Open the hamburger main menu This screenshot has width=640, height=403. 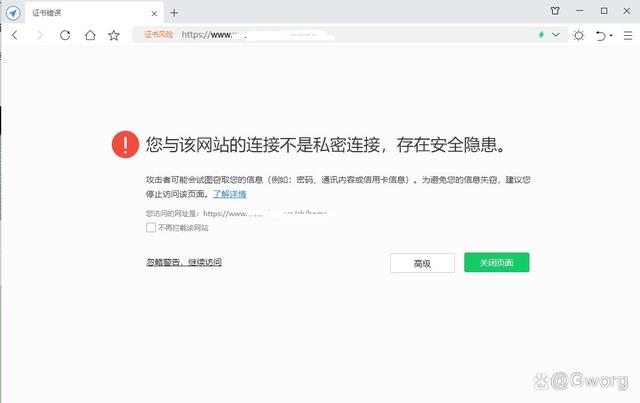[628, 36]
